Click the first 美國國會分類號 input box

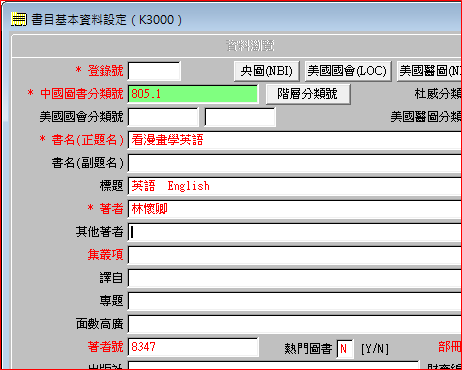pyautogui.click(x=163, y=117)
